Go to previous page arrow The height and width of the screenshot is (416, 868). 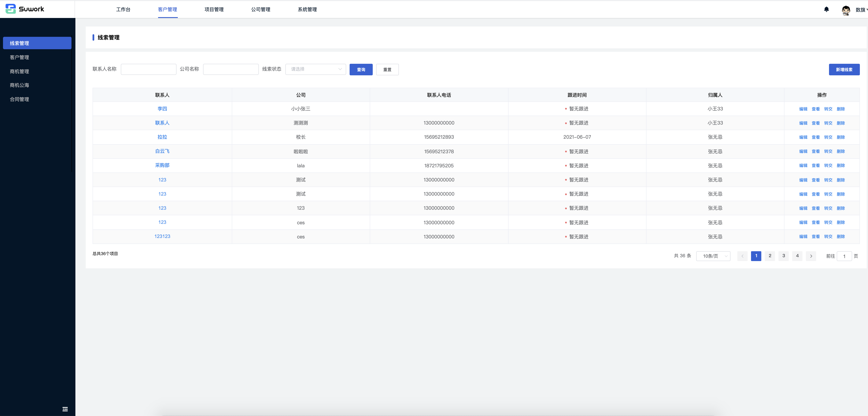point(742,256)
